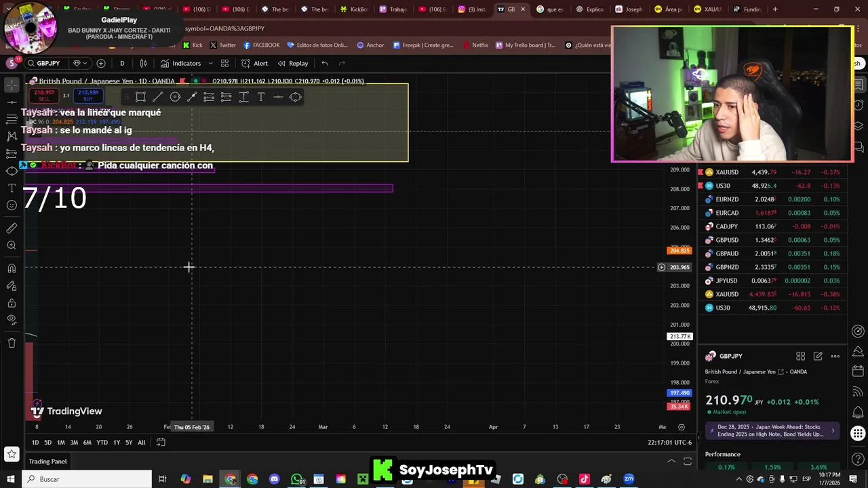Open the Japan Week Ahead news headline
868x488 pixels.
772,431
